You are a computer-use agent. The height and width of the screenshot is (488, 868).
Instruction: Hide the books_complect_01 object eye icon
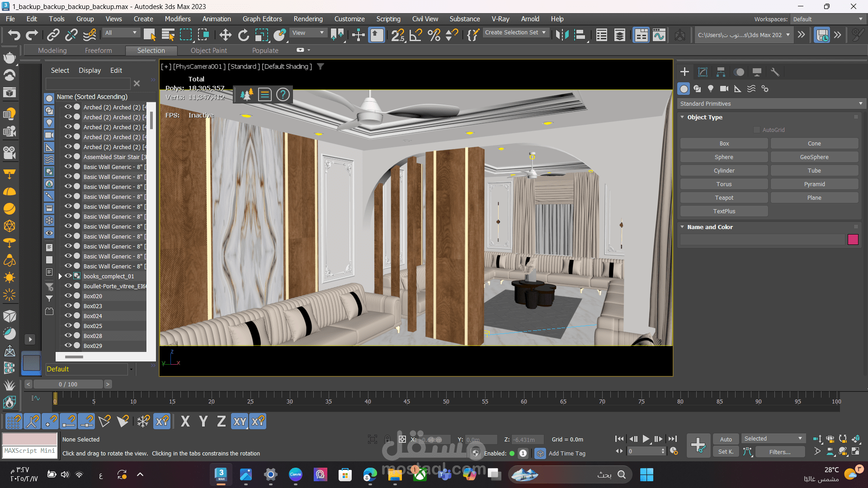[68, 276]
